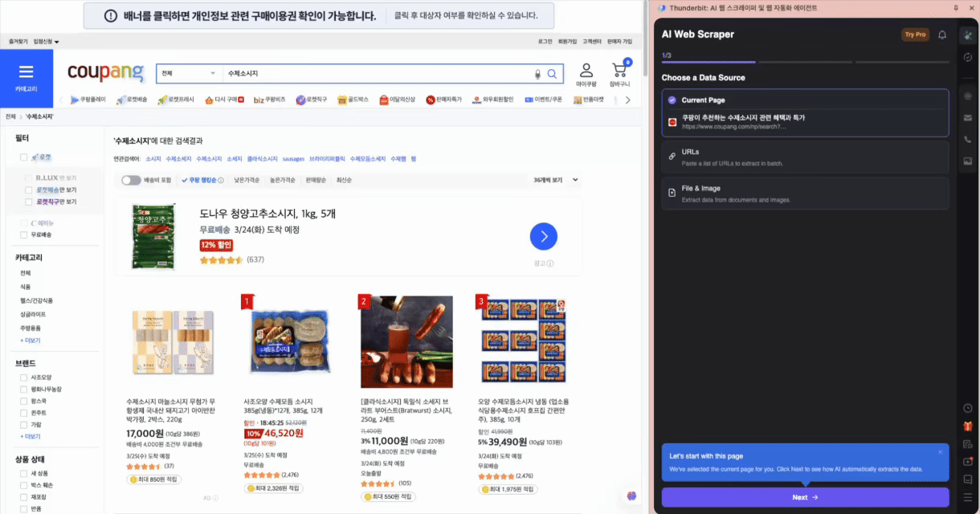Viewport: 980px width, 514px height.
Task: Select the Current Page data source
Action: point(805,112)
